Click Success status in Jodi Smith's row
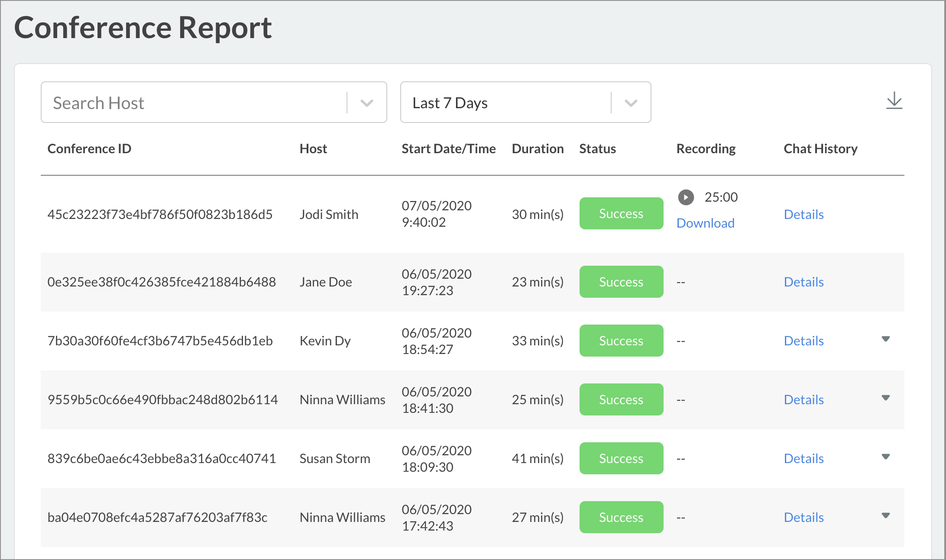946x560 pixels. [621, 214]
